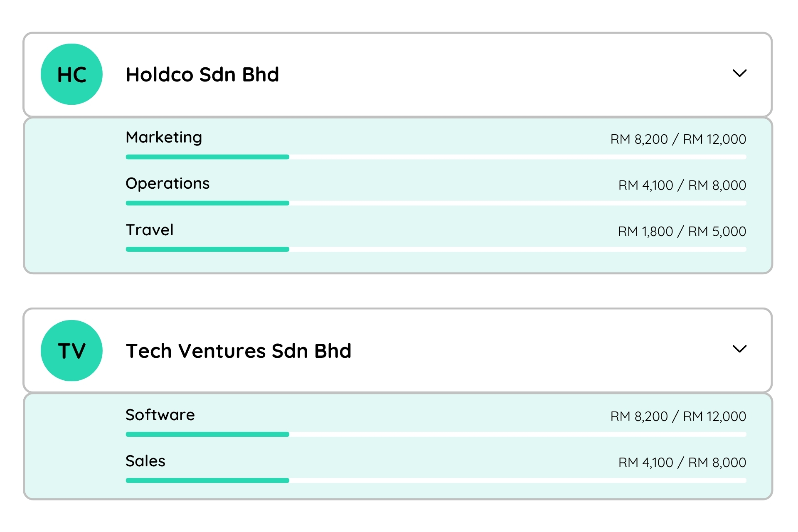Image resolution: width=798 pixels, height=532 pixels.
Task: Select the Tech Ventures Sdn Bhd name
Action: coord(239,351)
